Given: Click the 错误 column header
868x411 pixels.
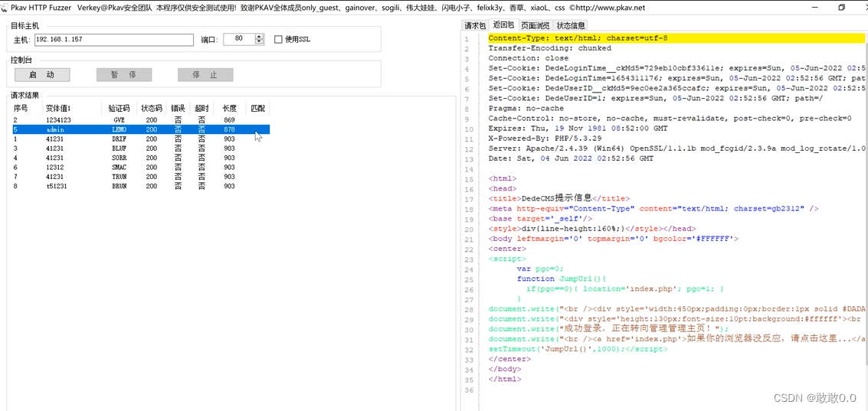Looking at the screenshot, I should [x=178, y=108].
